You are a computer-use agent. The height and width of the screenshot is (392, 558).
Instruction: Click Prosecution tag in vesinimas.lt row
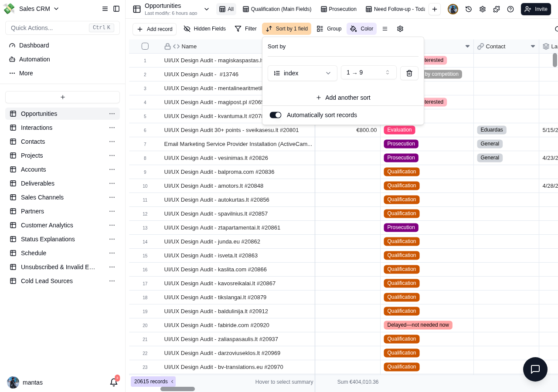pos(401,158)
